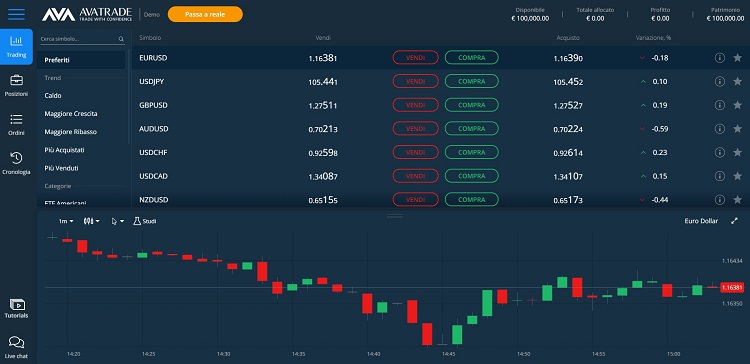Screen dimensions: 750x364
Task: Click the Acquisto column header
Action: click(x=568, y=38)
